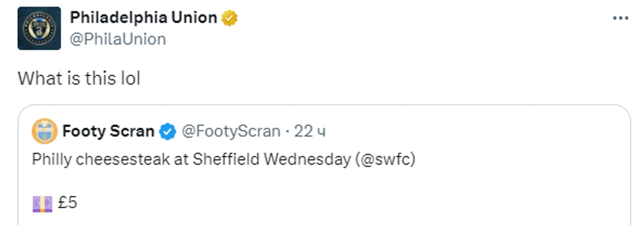Visit the @FootyScran handle
This screenshot has width=644, height=225.
(231, 131)
